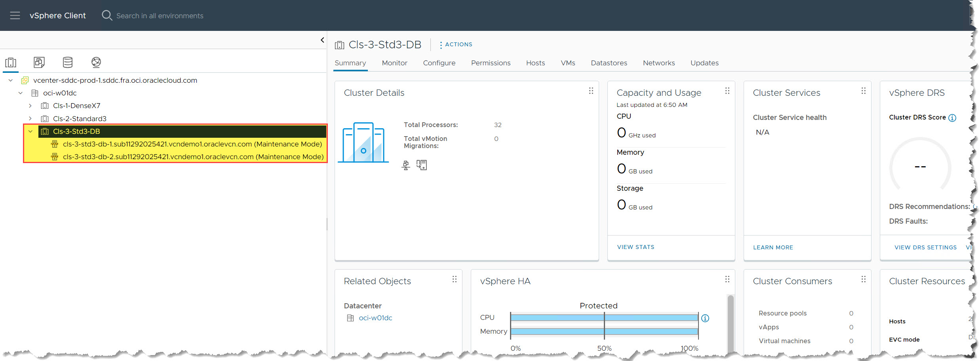Open the ACTIONS menu for Cls-3-Std3-DB
Viewport: 980px width, 361px height.
click(456, 45)
